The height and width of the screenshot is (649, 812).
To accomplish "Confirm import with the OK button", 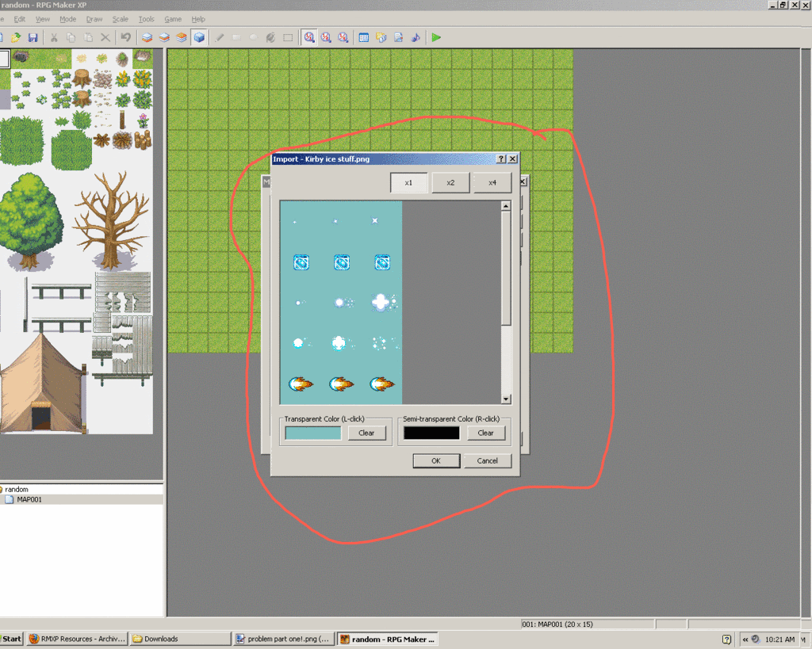I will [x=436, y=460].
